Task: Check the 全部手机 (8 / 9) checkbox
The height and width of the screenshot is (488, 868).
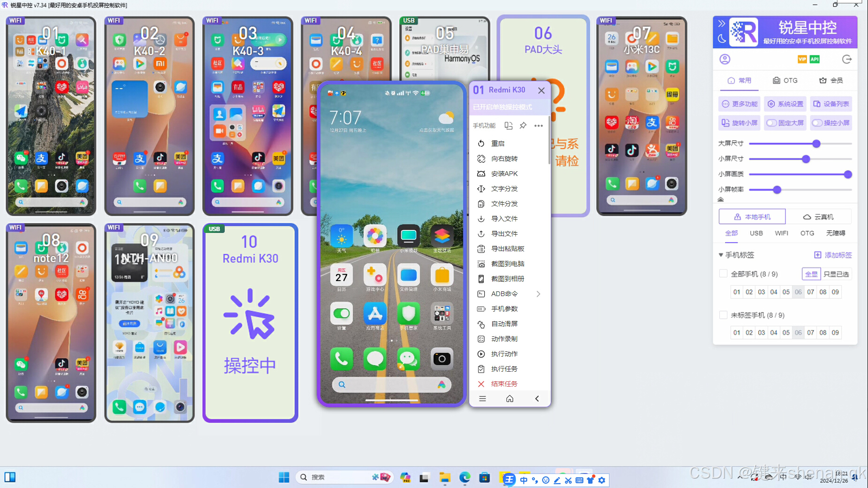Action: (x=723, y=274)
